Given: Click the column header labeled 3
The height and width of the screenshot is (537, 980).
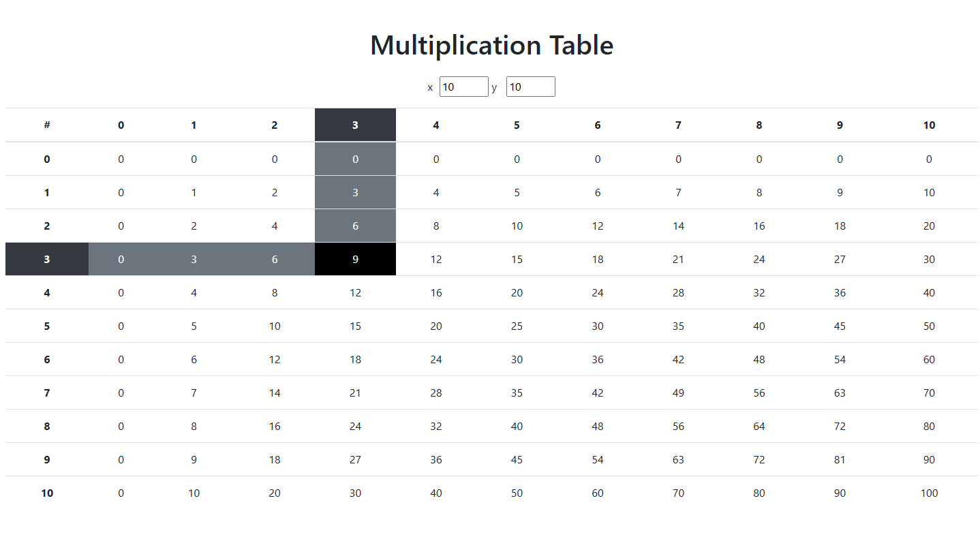Looking at the screenshot, I should coord(355,125).
